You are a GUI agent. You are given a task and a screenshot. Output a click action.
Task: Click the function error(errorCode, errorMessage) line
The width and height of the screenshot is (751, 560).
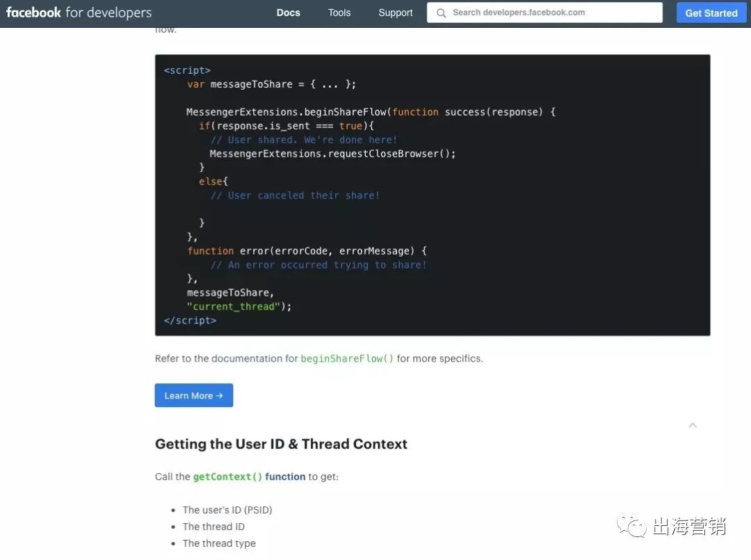[307, 251]
